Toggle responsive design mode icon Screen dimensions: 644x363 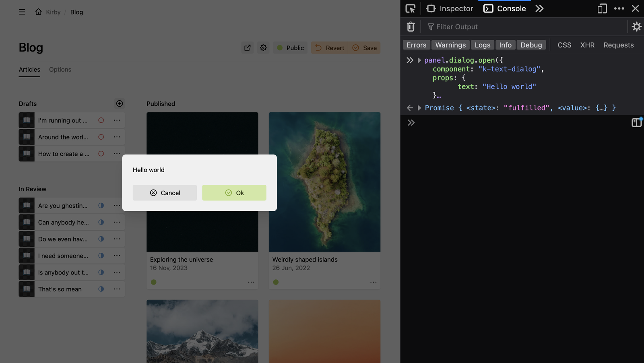pos(602,8)
